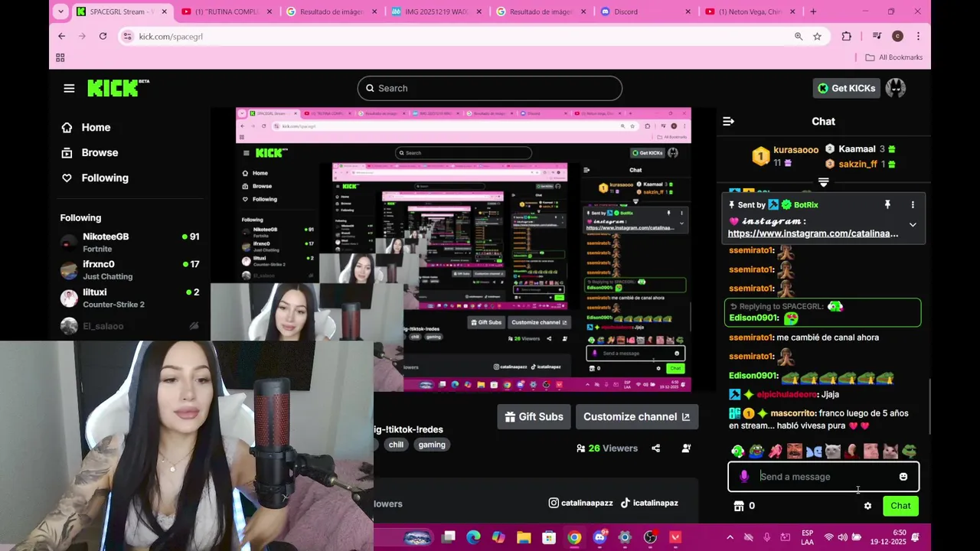
Task: Collapse the gift leaderboard handle
Action: (823, 183)
